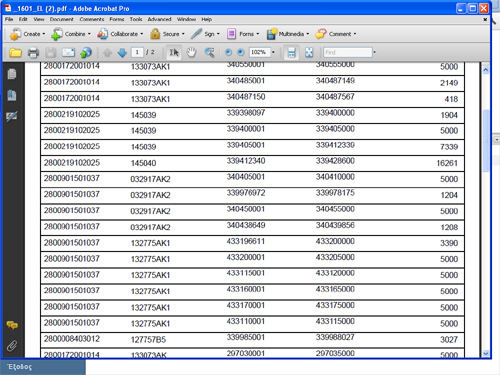
Task: Click the Zoom Out button
Action: click(x=228, y=52)
